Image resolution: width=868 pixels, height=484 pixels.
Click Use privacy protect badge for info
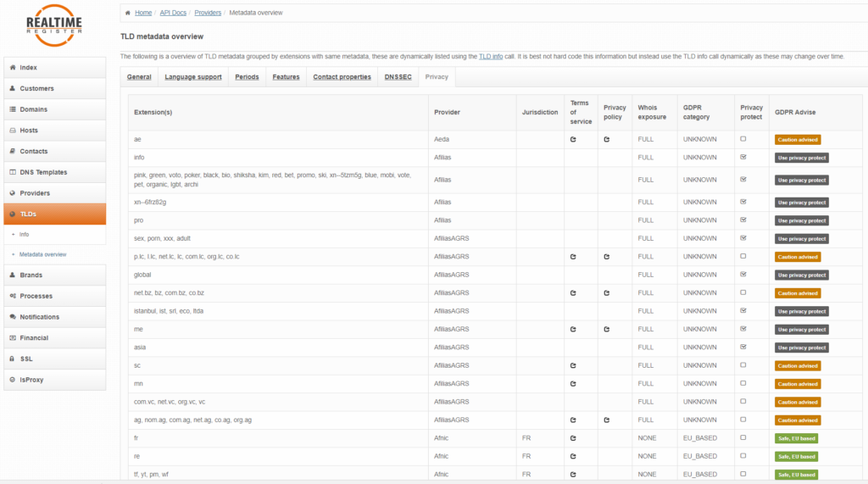[802, 158]
